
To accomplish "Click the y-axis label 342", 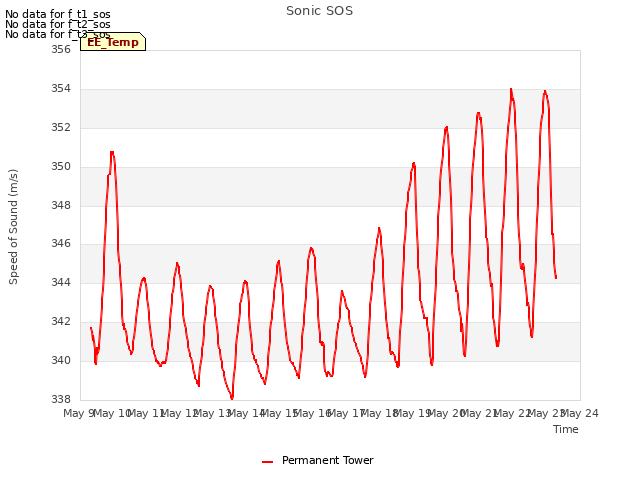I will pos(61,322).
